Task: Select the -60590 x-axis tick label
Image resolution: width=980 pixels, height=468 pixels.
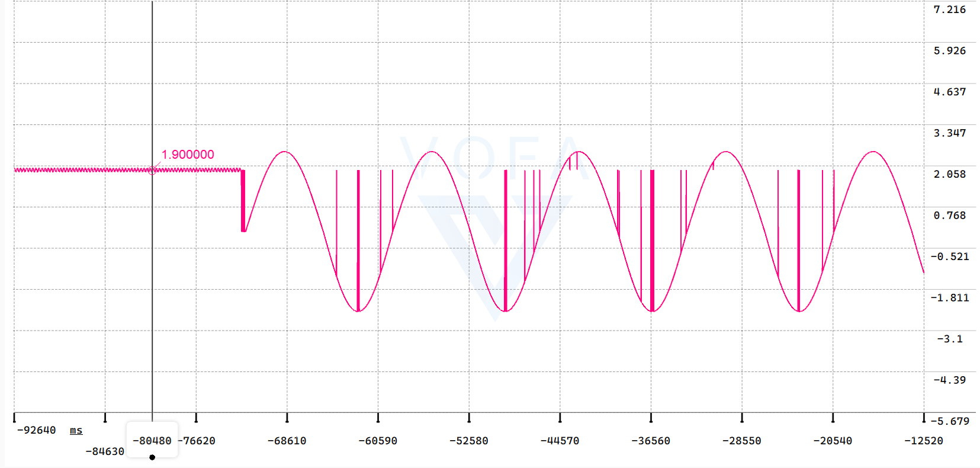Action: [378, 441]
